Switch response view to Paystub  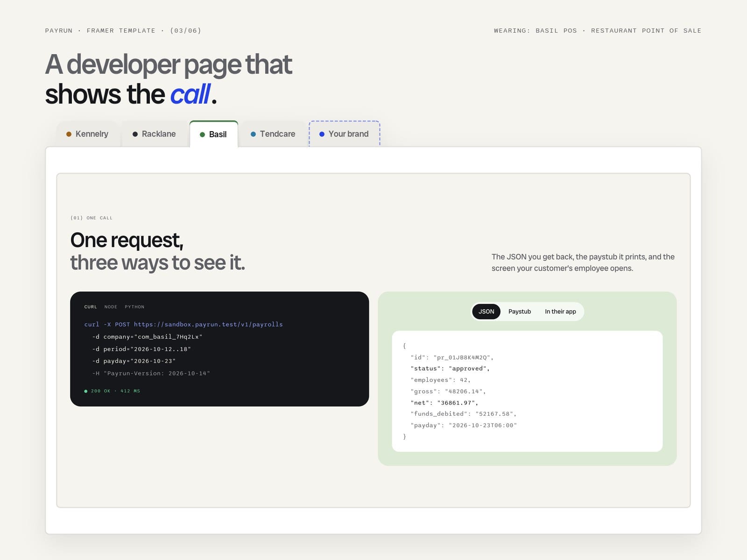coord(520,311)
